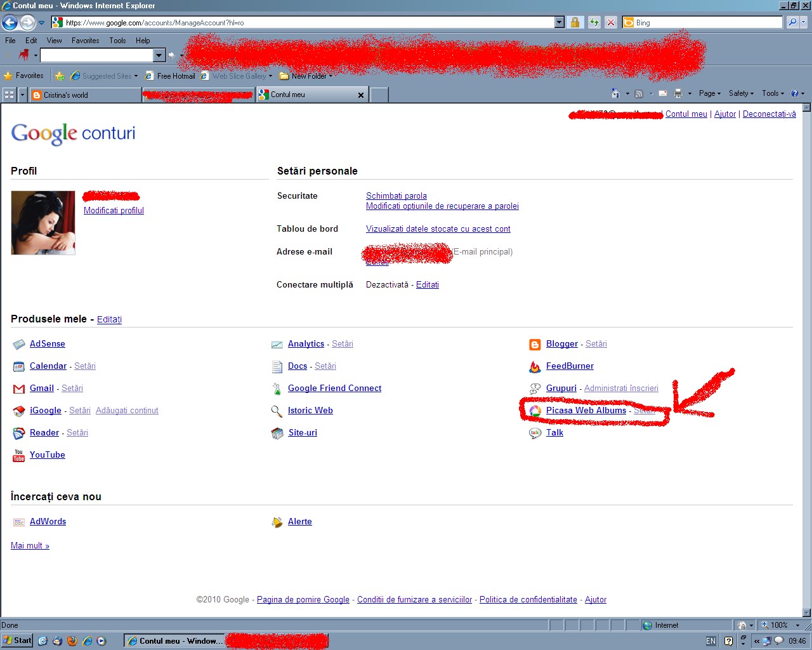812x650 pixels.
Task: Close the Contul meu tab
Action: pyautogui.click(x=361, y=95)
